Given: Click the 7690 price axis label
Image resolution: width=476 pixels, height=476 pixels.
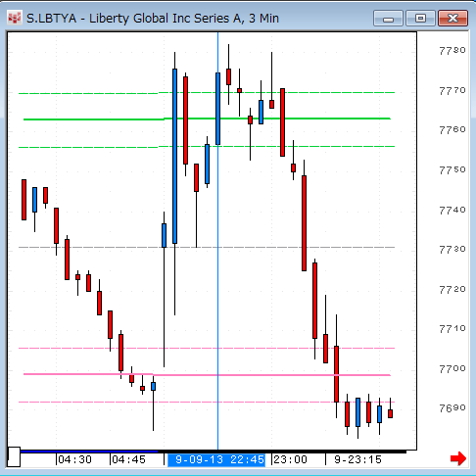Looking at the screenshot, I should [x=452, y=408].
